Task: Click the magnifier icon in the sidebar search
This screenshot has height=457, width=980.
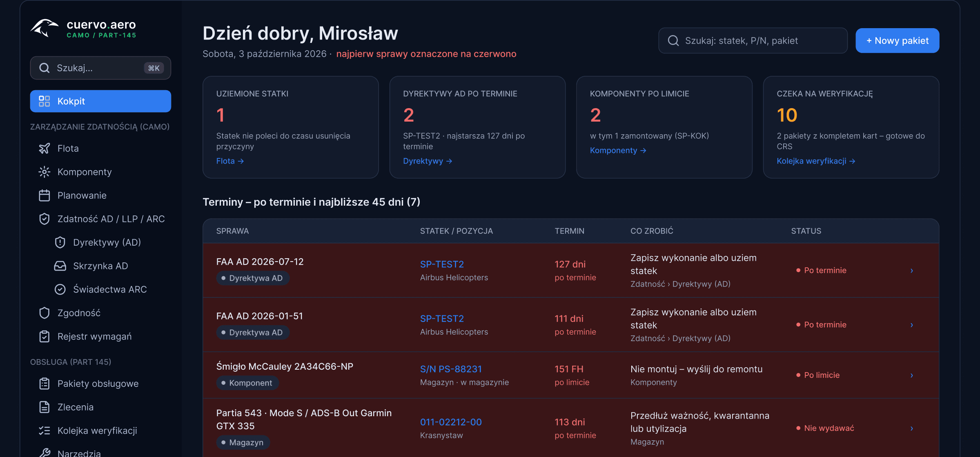Action: (x=44, y=68)
